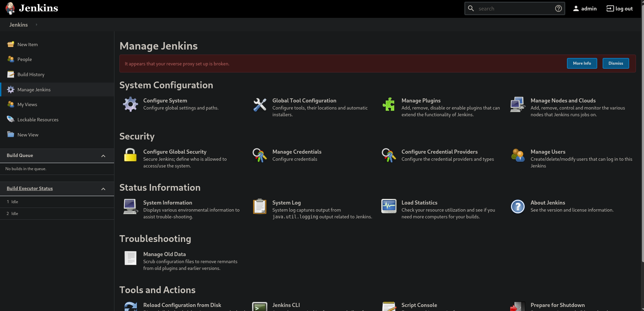Open the Manage Nodes and Clouds link

563,100
